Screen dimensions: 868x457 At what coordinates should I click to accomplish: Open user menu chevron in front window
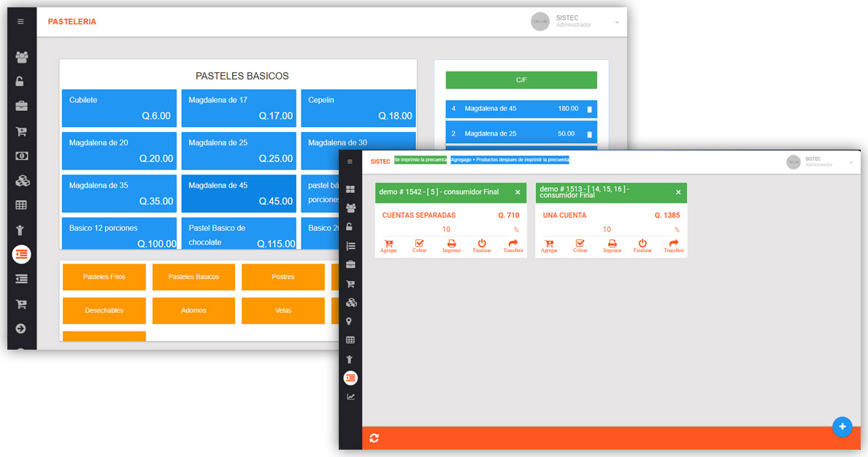(851, 162)
